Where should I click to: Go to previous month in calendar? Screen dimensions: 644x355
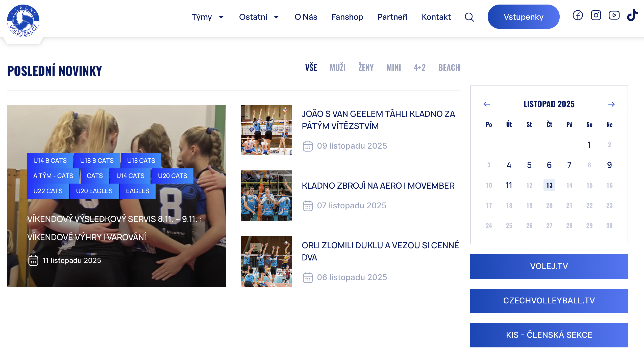click(x=487, y=104)
